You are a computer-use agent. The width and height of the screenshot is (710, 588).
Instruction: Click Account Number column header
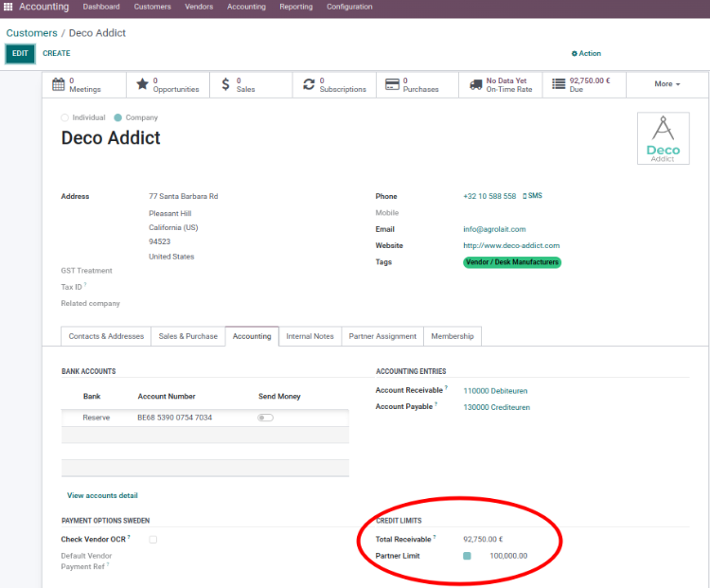[167, 397]
